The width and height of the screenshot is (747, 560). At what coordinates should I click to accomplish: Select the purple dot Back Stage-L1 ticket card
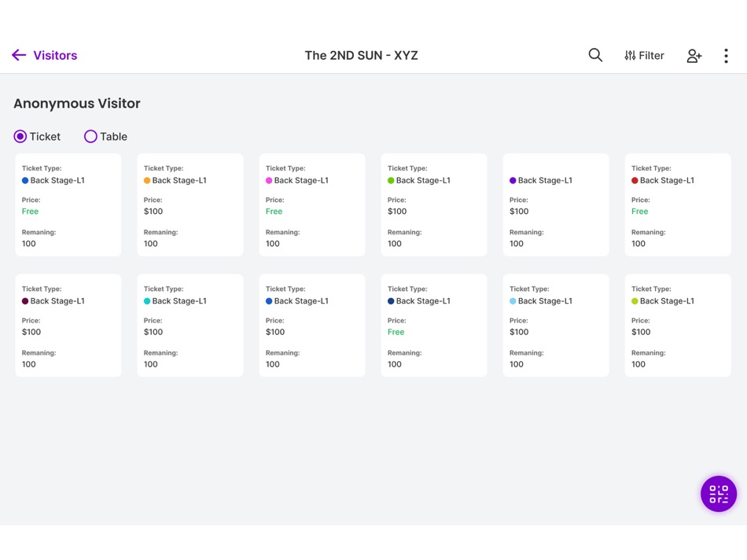pyautogui.click(x=556, y=205)
